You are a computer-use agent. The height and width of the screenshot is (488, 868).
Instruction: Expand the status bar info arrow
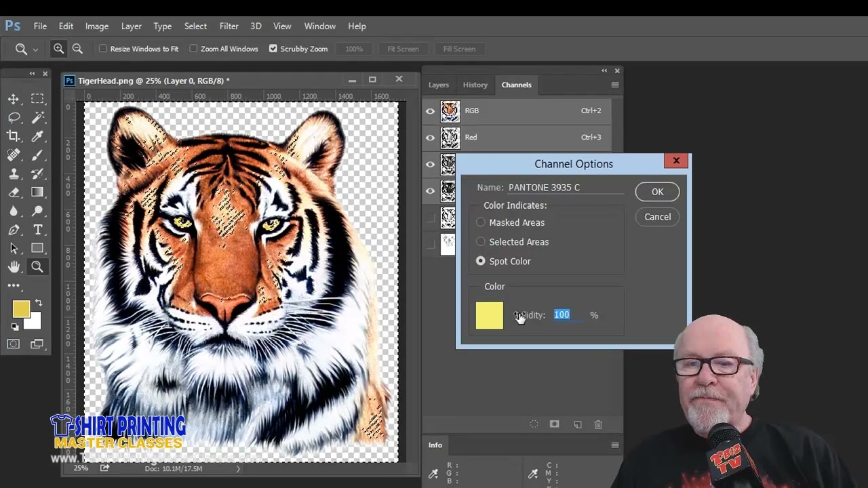pos(238,468)
